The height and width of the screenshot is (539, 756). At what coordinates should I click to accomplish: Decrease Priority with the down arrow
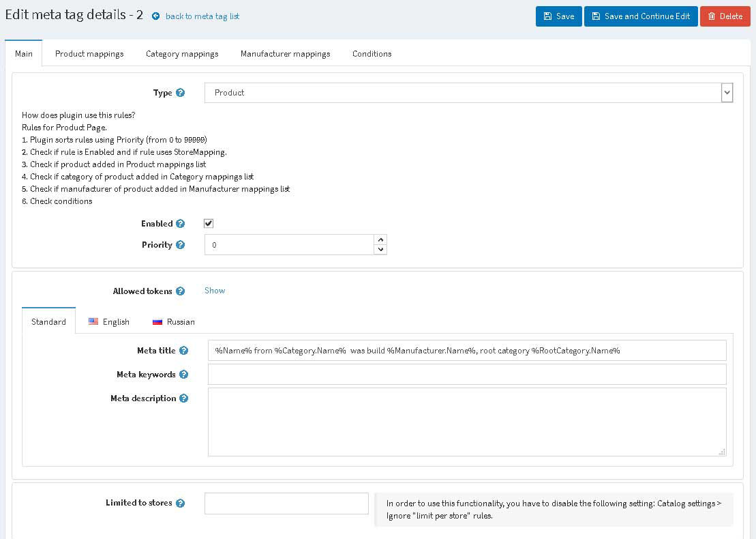[x=380, y=250]
